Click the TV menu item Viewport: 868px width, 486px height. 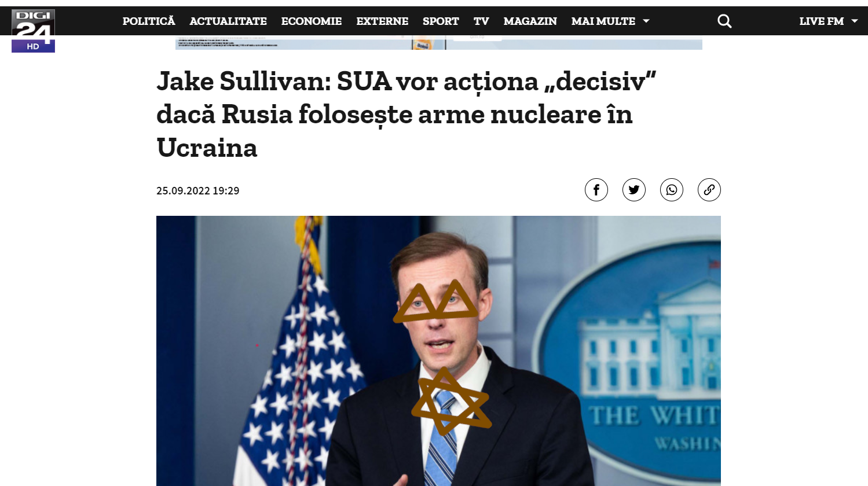(x=481, y=21)
